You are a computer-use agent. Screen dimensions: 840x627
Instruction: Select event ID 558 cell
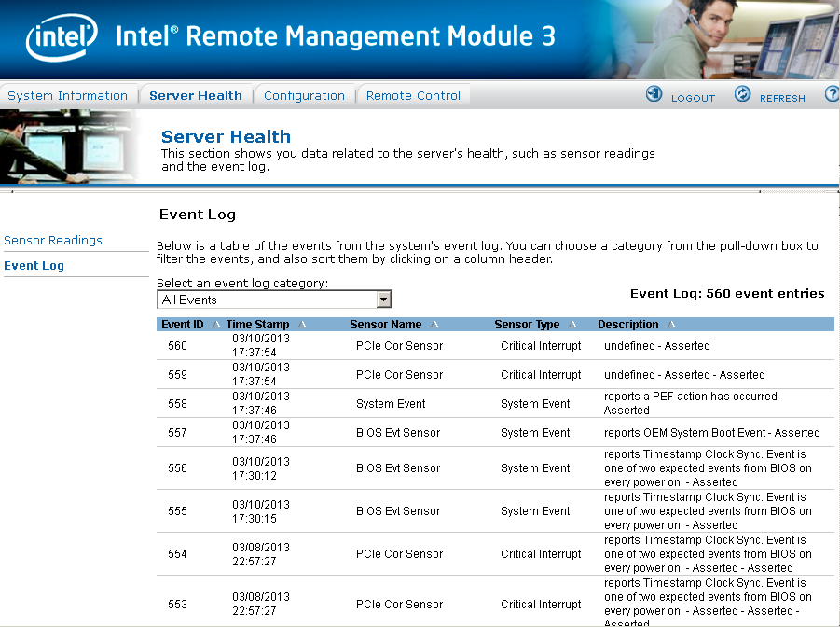(177, 404)
